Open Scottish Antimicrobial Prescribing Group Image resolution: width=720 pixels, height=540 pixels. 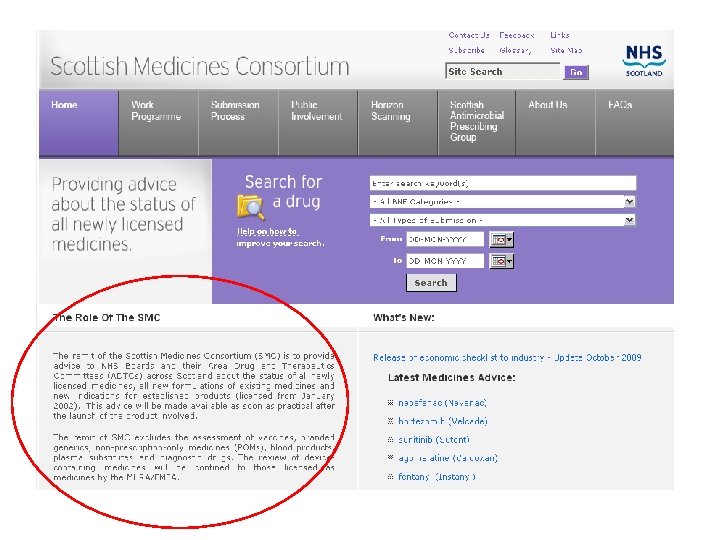click(x=477, y=123)
